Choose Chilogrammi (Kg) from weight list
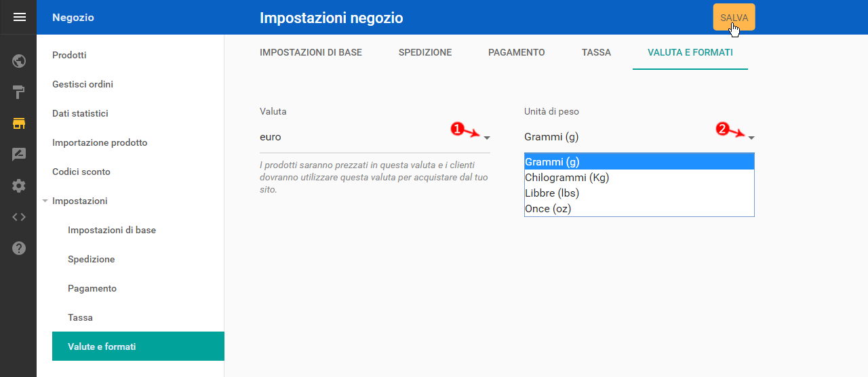 (x=639, y=178)
